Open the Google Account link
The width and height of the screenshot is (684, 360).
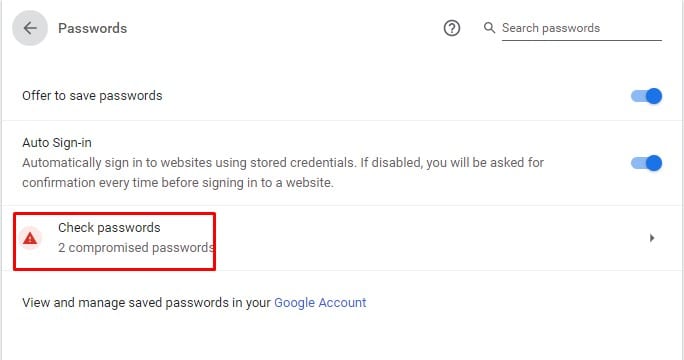pos(320,302)
